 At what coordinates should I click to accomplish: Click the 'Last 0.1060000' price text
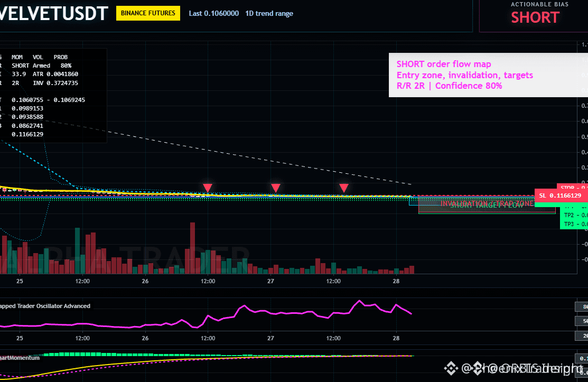(x=214, y=14)
